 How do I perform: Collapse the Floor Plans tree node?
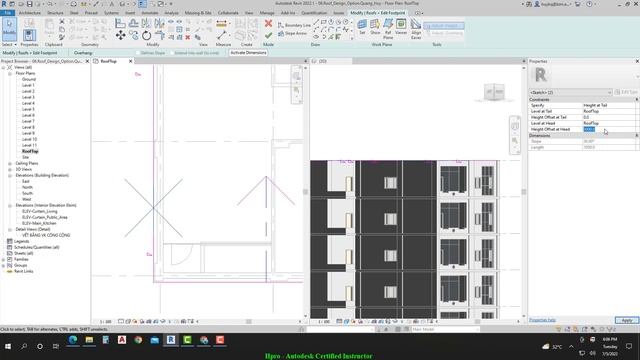[x=9, y=73]
